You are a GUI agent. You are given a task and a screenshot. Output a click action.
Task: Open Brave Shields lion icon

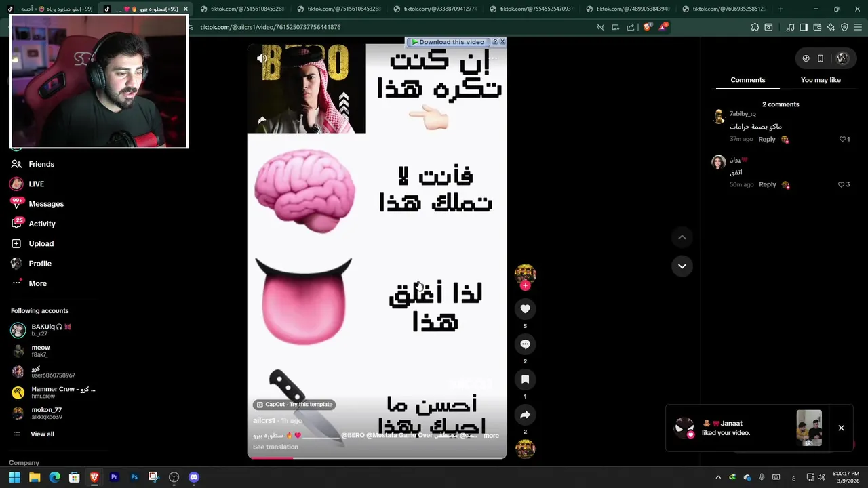647,27
